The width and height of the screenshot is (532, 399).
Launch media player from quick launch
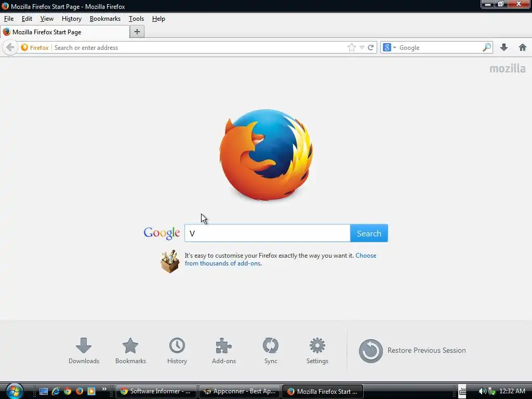[91, 391]
